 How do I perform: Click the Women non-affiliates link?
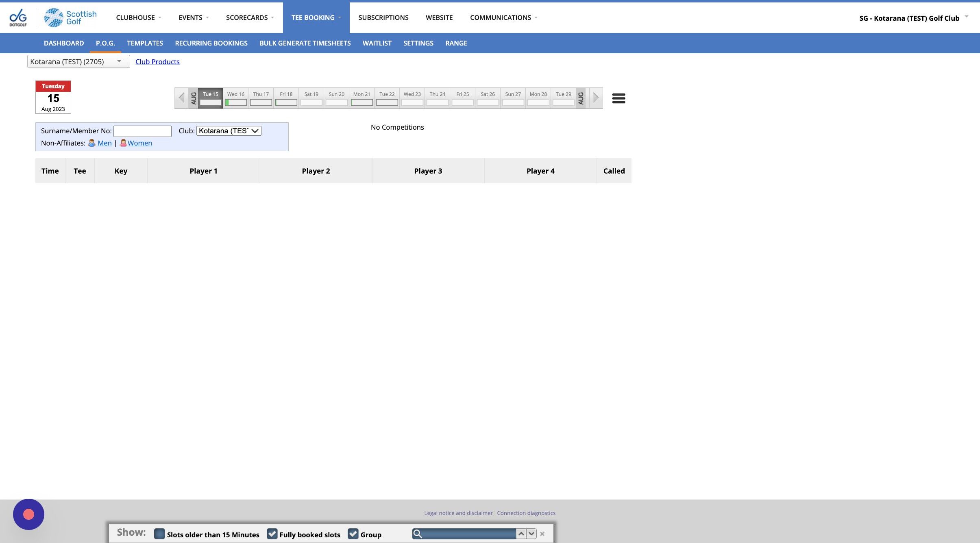pyautogui.click(x=139, y=143)
